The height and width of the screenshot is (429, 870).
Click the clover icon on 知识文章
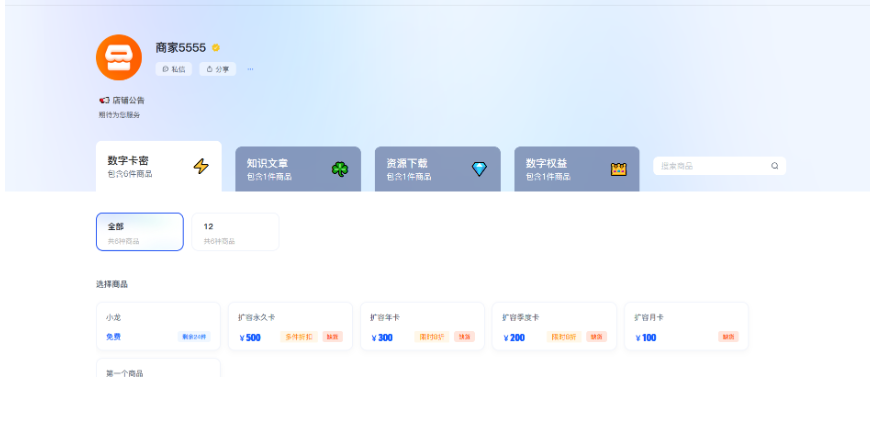[x=340, y=169]
